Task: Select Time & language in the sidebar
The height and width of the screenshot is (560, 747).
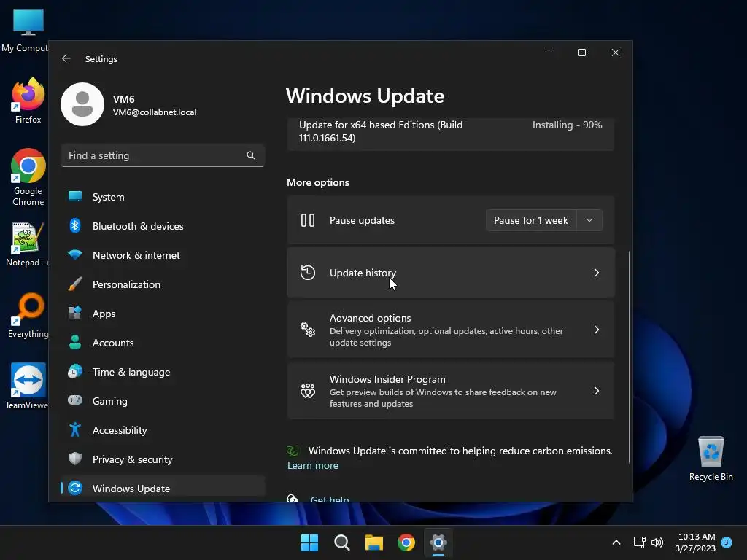Action: click(x=163, y=371)
